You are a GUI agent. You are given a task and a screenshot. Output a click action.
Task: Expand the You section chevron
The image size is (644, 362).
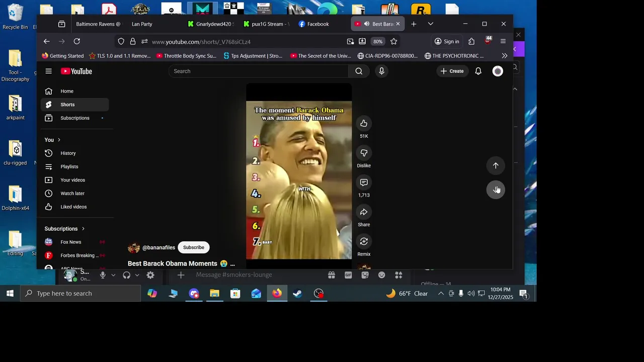coord(59,140)
